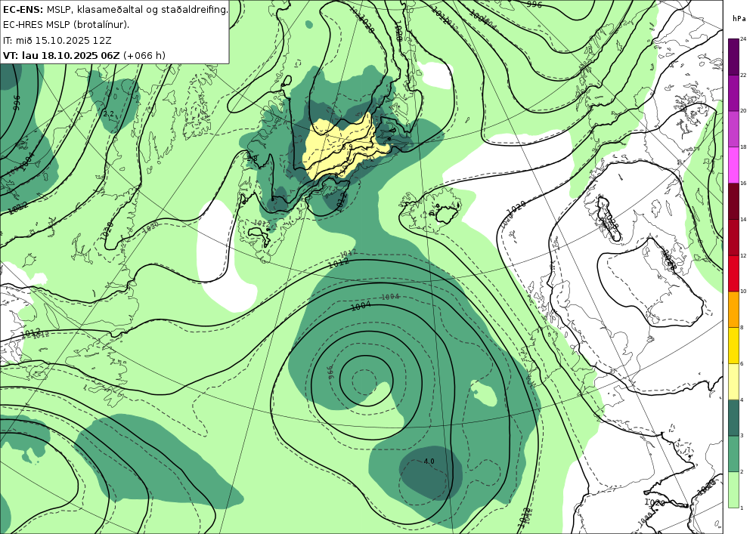Click the solid '1020' contour label east of Iceland
Screen dimensions: 756x534
pyautogui.click(x=516, y=208)
